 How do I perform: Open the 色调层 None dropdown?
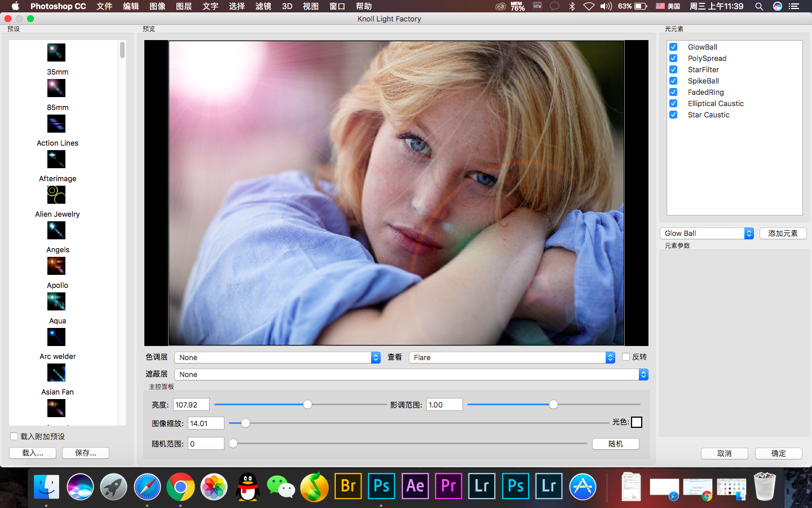point(277,357)
